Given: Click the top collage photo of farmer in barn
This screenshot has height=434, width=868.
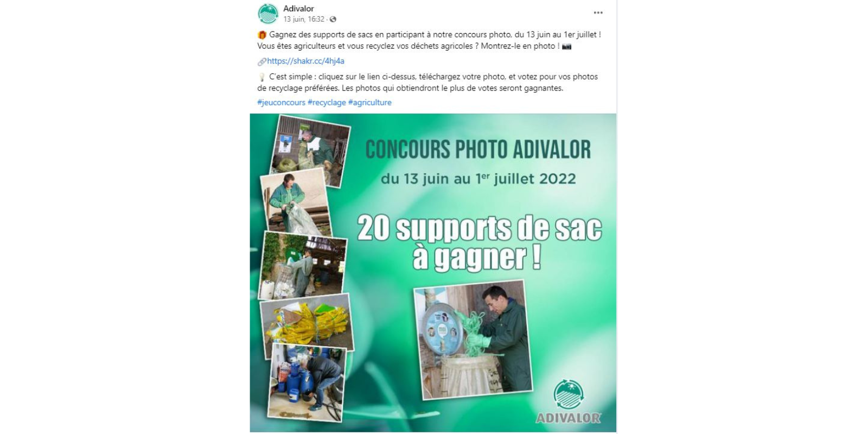Looking at the screenshot, I should point(311,151).
